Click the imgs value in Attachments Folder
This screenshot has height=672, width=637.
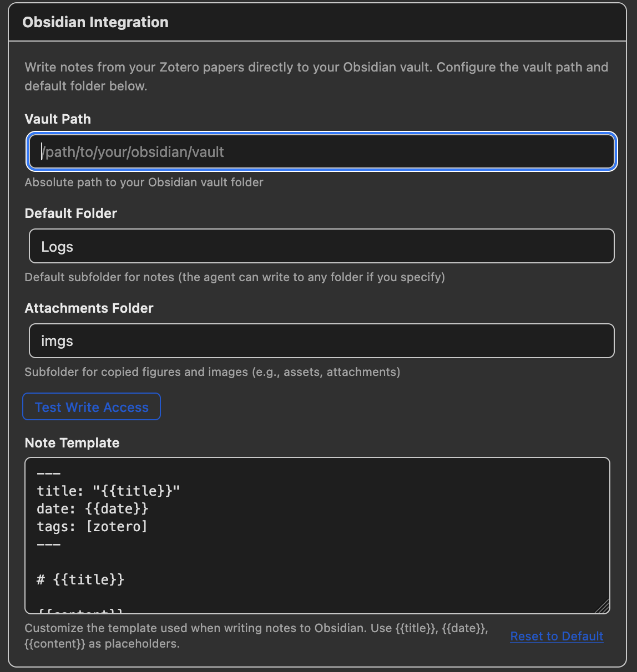57,341
